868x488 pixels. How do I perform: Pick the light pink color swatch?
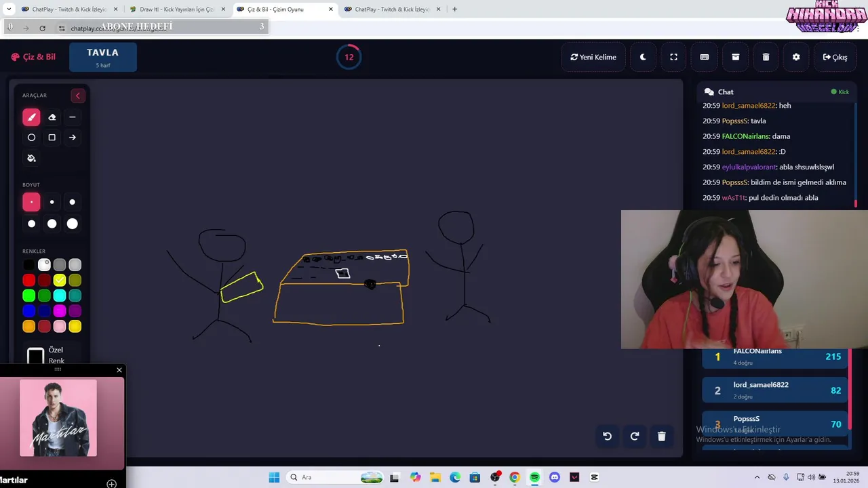(60, 327)
